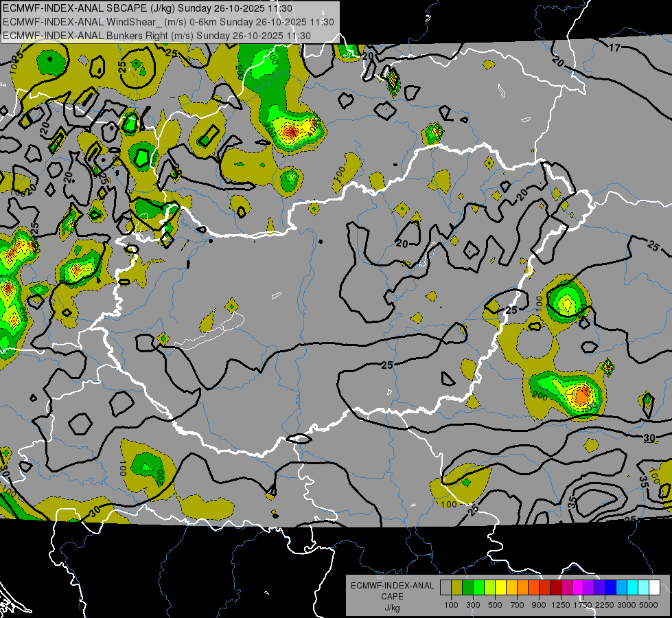Select the olive swatch in CAPE legend
This screenshot has height=618, width=672.
pyautogui.click(x=457, y=588)
